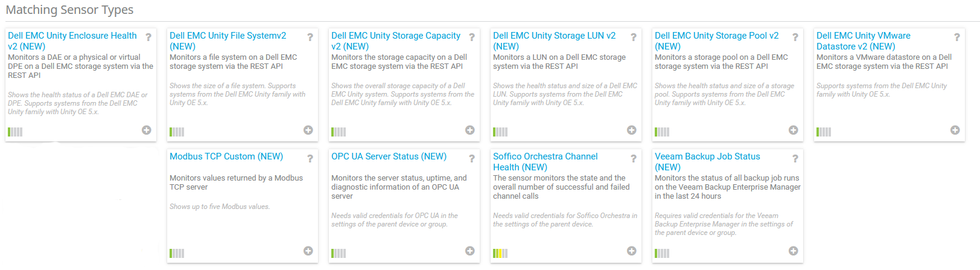Screen dimensions: 980x270
Task: Click question mark on Dell EMC Unity VMware Datastore
Action: (x=957, y=37)
